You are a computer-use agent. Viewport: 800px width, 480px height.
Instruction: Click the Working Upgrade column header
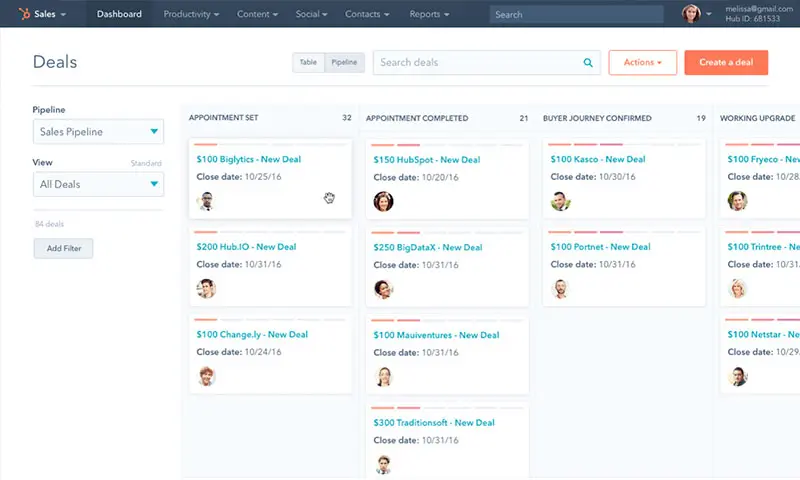[758, 118]
